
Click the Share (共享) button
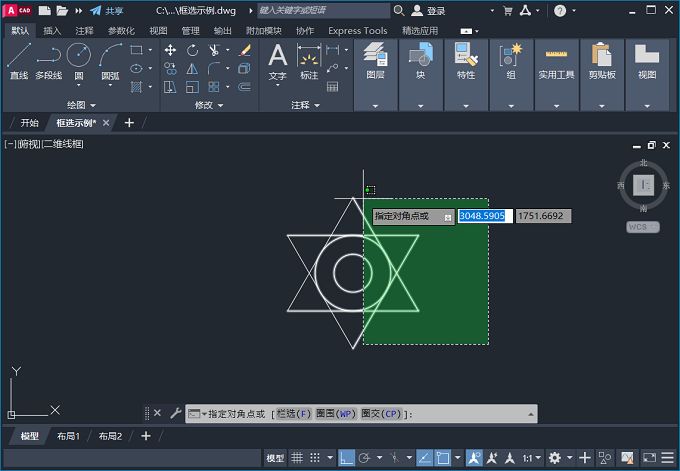107,11
